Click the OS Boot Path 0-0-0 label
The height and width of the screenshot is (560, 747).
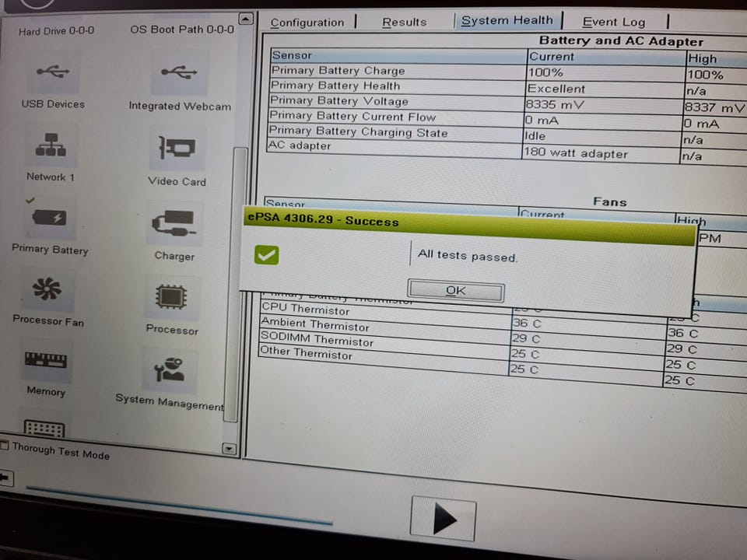[x=182, y=29]
